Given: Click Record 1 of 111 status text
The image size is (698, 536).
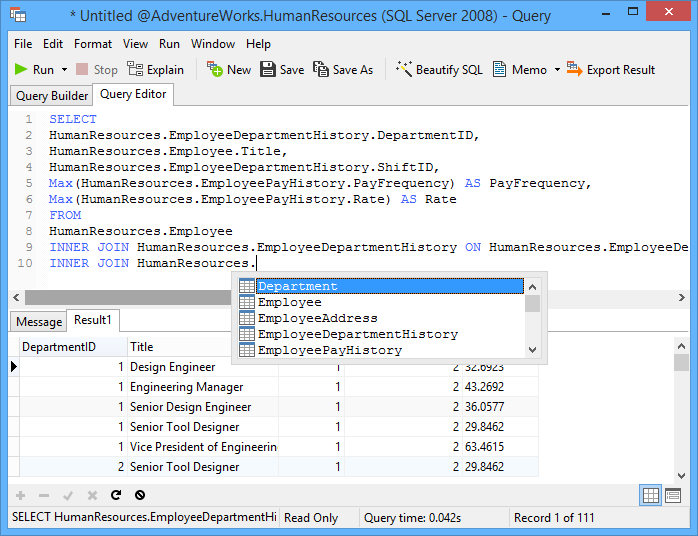Looking at the screenshot, I should [x=554, y=518].
